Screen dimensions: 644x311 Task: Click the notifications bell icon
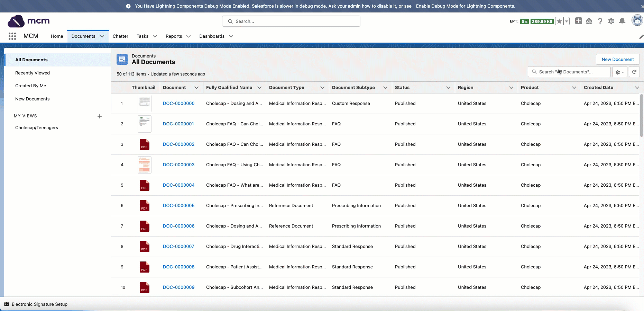[x=622, y=21]
